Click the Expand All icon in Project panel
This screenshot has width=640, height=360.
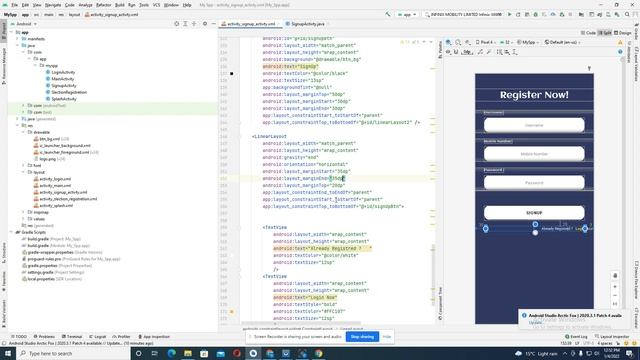[x=185, y=24]
